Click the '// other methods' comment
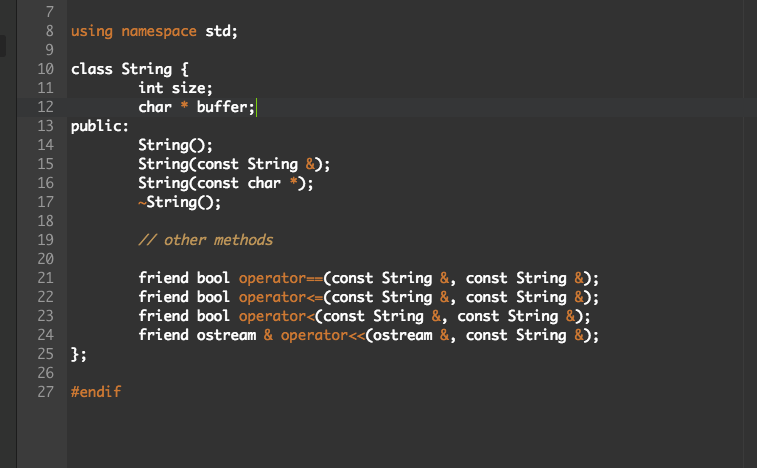This screenshot has width=757, height=468. click(x=206, y=240)
